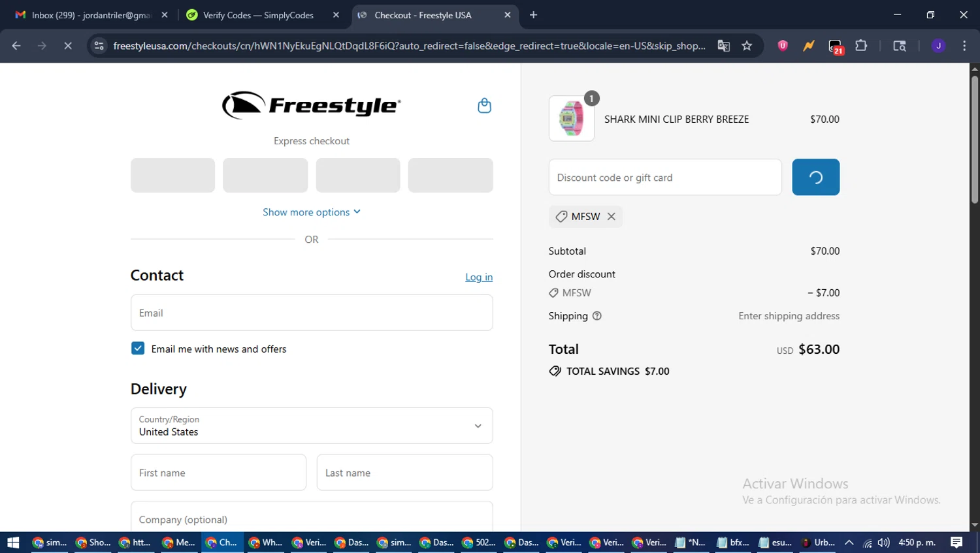Open the Shark Mini Clip watch thumbnail
Viewport: 980px width, 553px height.
[x=572, y=119]
